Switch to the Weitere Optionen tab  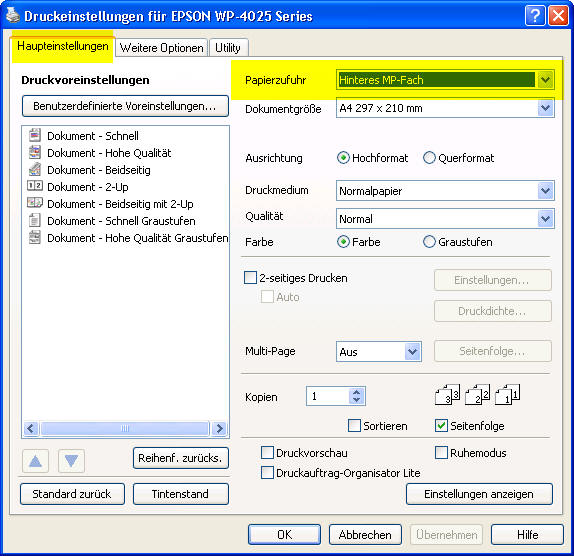tap(161, 48)
